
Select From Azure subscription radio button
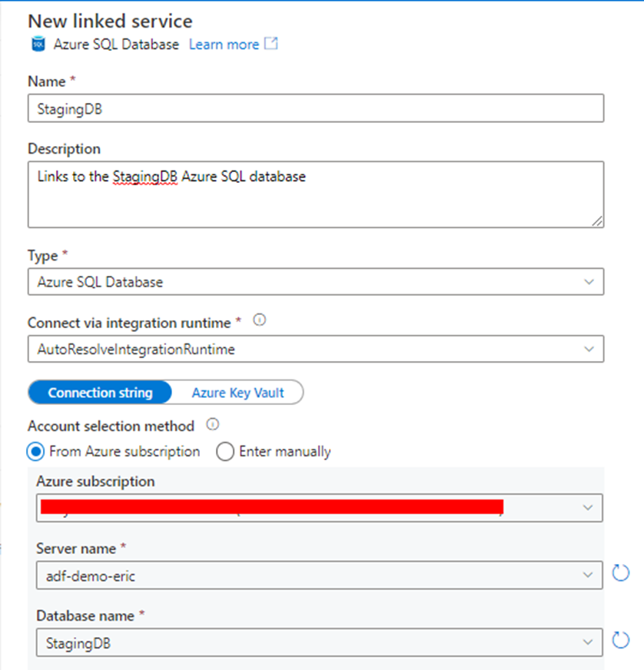35,452
